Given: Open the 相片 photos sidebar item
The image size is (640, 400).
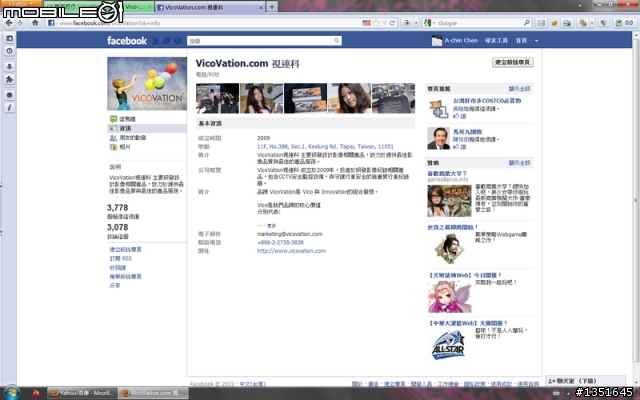Looking at the screenshot, I should tap(125, 147).
